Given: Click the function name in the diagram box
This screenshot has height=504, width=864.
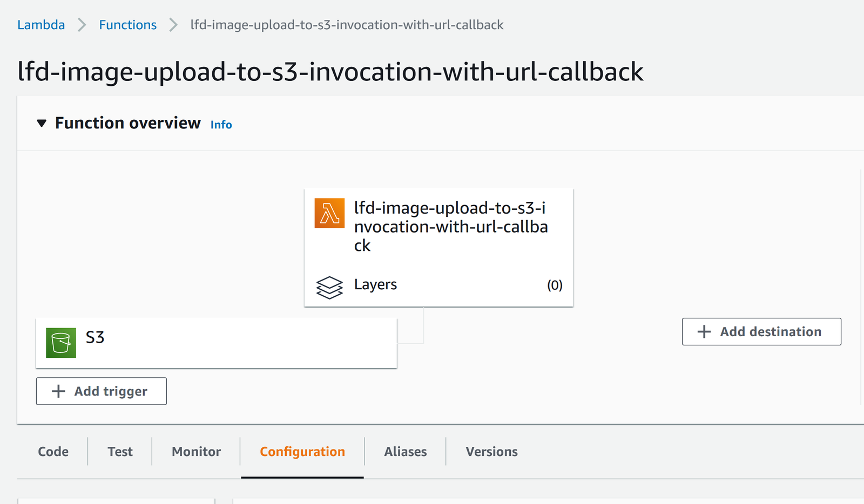Looking at the screenshot, I should (x=450, y=227).
